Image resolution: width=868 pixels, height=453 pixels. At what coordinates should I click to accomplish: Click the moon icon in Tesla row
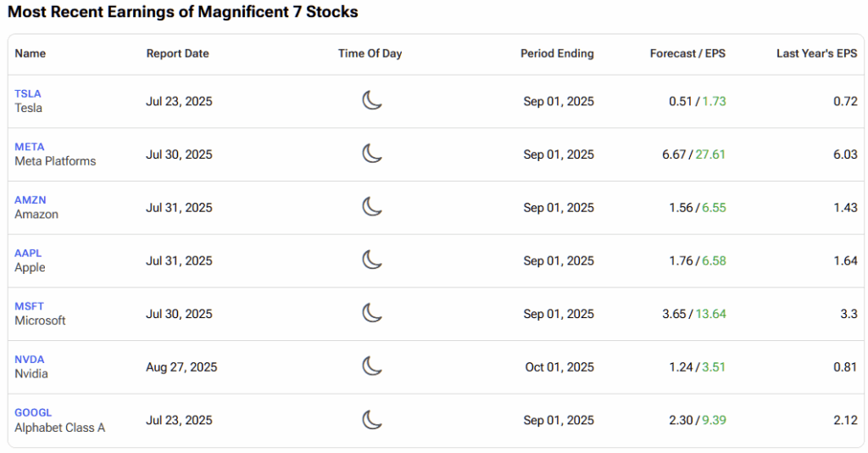pos(372,101)
